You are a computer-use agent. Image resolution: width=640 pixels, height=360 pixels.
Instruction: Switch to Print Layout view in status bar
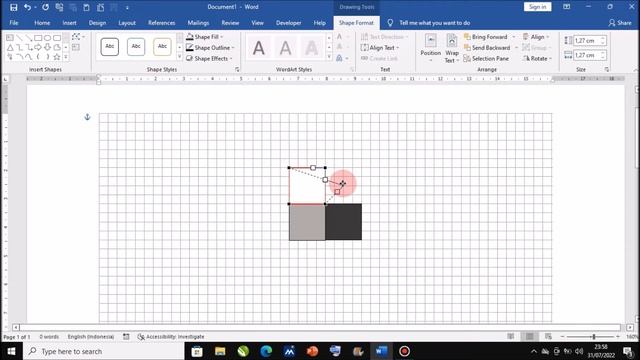pos(529,336)
